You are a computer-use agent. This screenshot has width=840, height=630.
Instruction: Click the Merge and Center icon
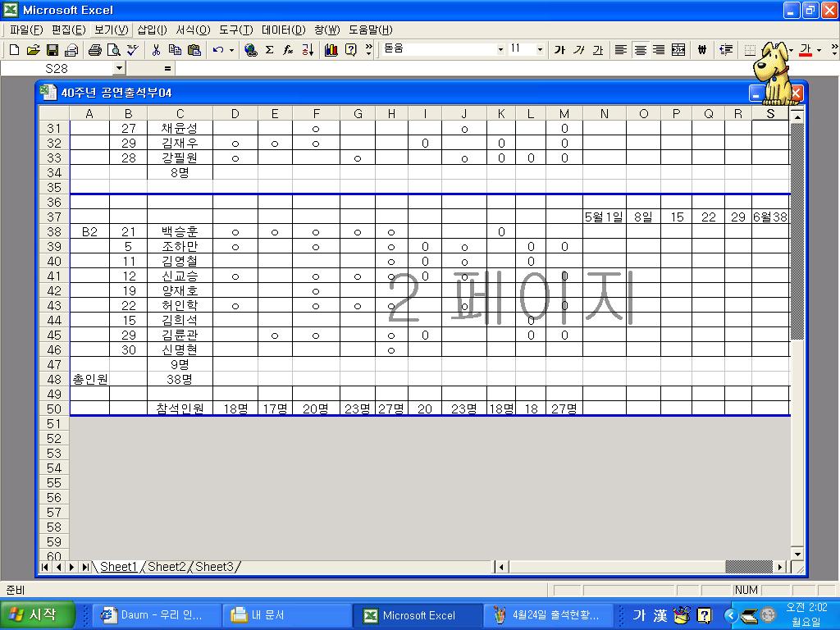[x=678, y=50]
